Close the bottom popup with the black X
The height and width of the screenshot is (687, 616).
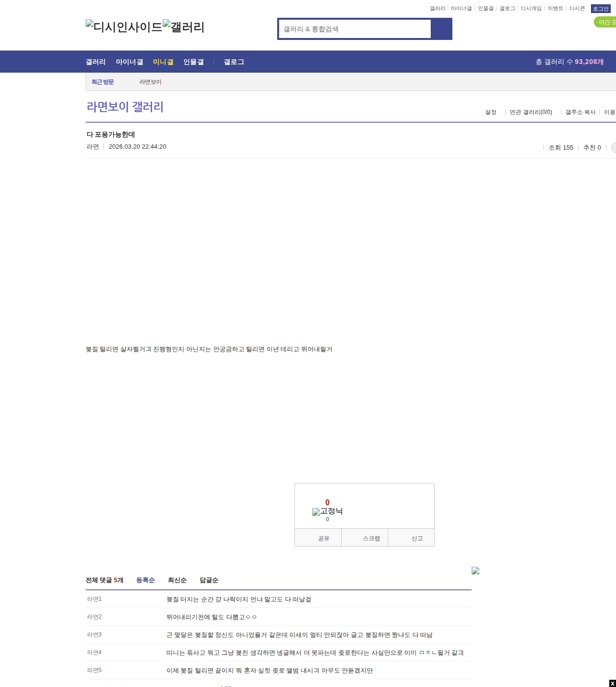coord(612,684)
